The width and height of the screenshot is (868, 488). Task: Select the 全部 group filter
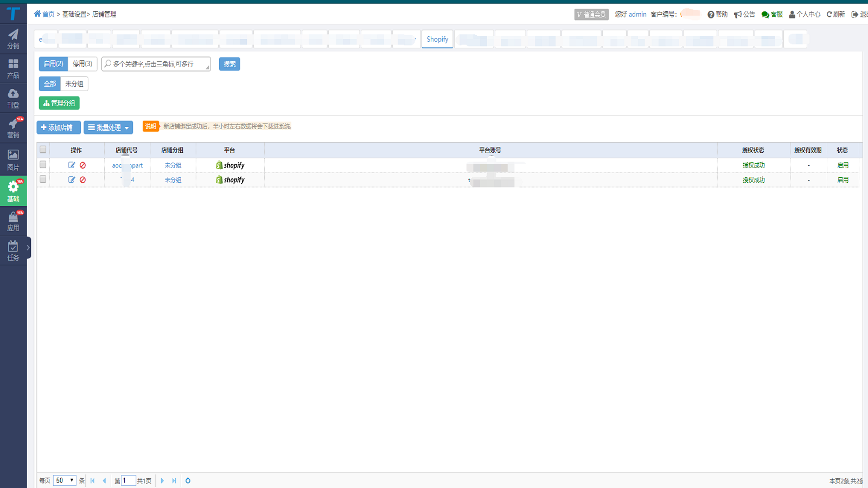coord(50,84)
